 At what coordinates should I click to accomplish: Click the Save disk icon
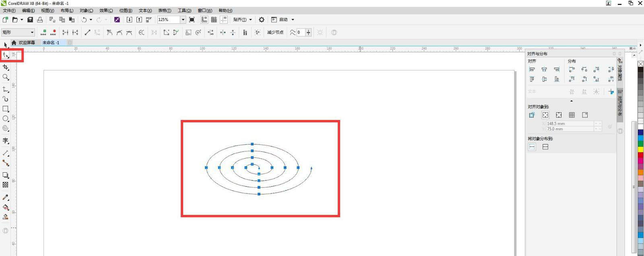[x=30, y=20]
